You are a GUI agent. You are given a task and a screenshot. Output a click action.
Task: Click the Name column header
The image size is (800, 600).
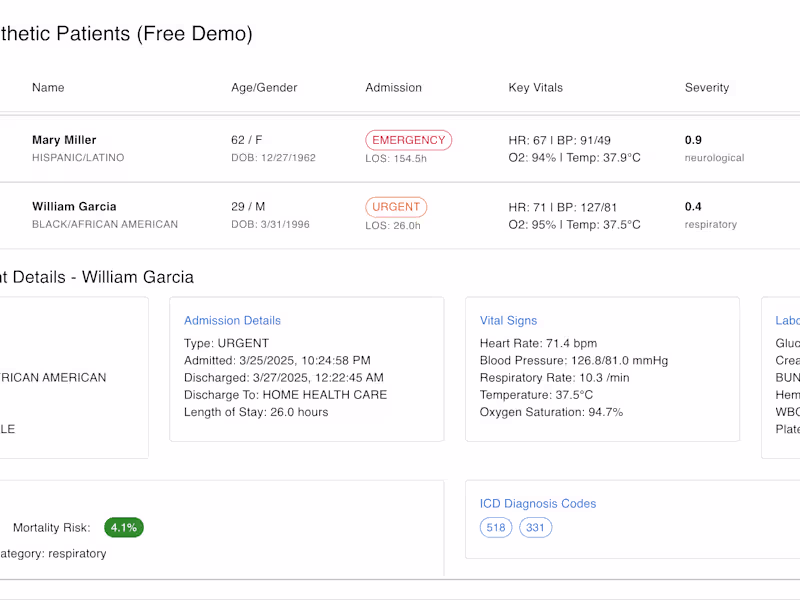click(48, 88)
